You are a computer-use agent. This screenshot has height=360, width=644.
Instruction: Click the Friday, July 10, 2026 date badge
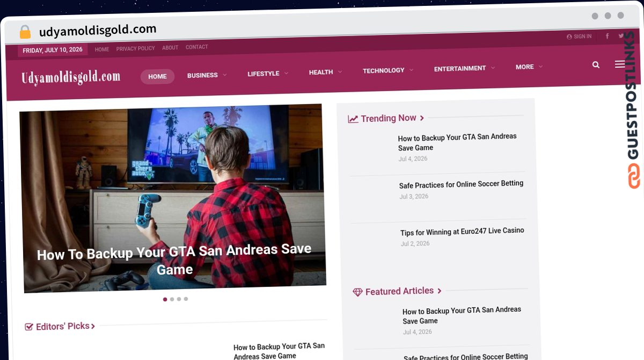pos(53,50)
